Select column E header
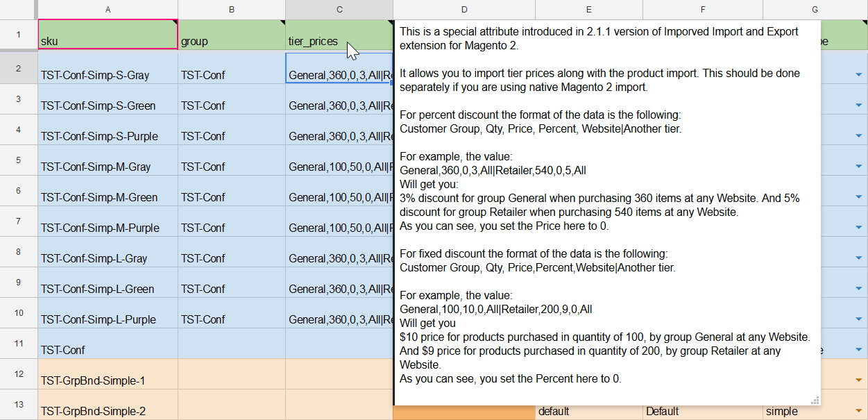 point(588,10)
